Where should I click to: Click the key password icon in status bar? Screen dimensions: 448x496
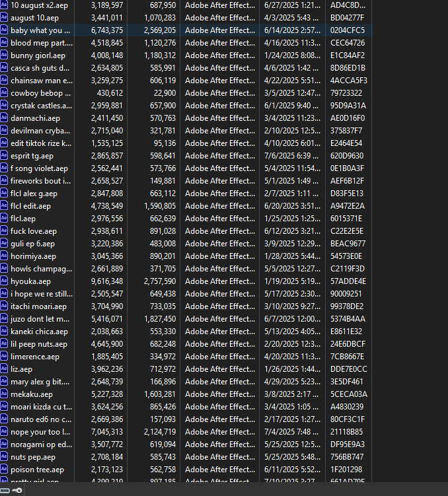17,490
